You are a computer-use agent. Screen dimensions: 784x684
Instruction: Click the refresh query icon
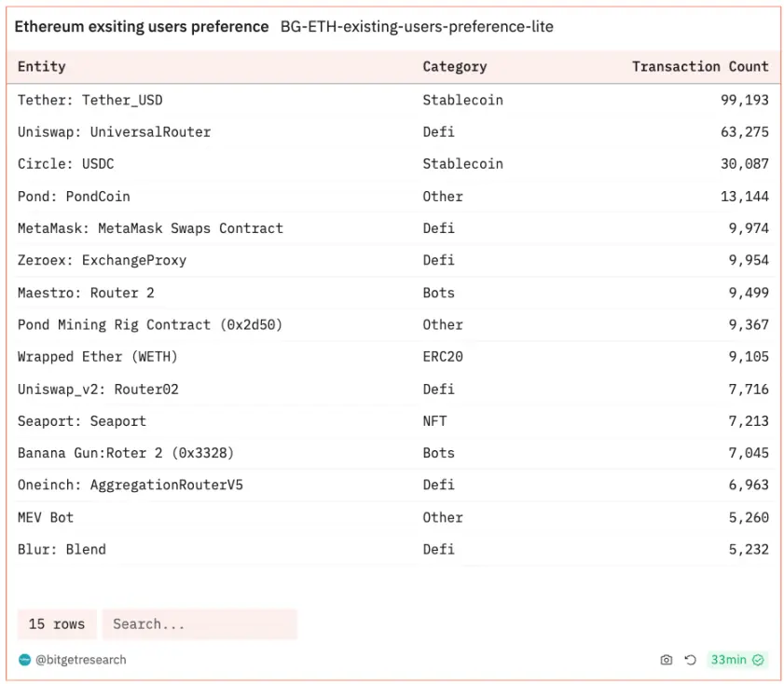[x=690, y=660]
